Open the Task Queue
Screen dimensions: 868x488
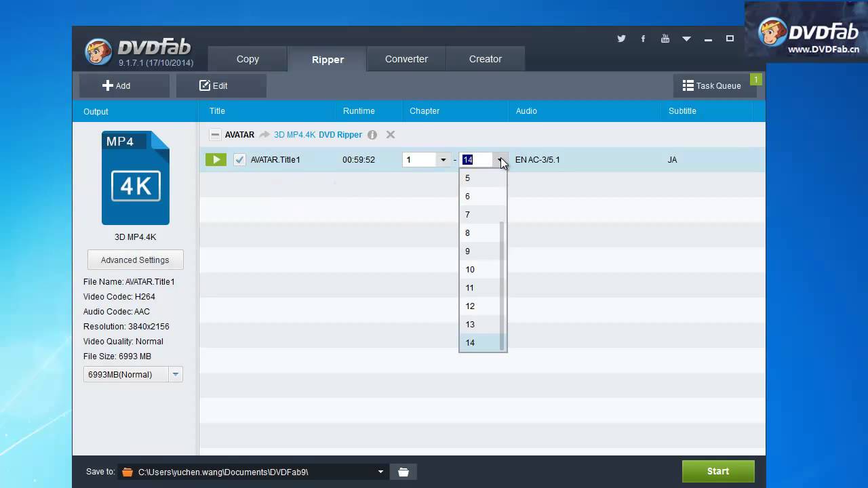click(711, 85)
